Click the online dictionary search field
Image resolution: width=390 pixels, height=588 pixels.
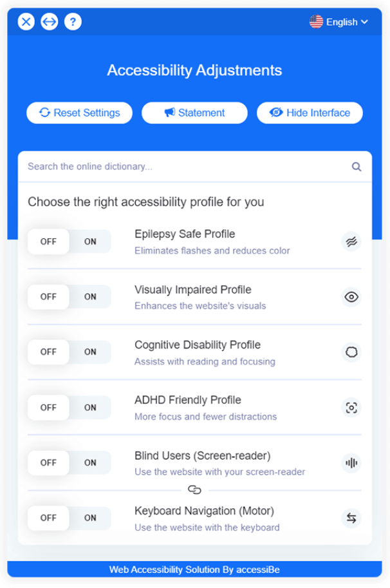tap(195, 167)
